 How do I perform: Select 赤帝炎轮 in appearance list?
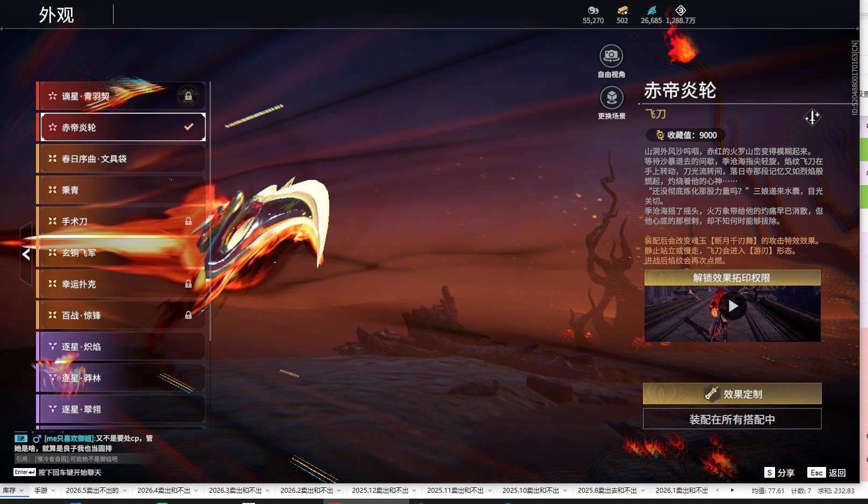[121, 127]
